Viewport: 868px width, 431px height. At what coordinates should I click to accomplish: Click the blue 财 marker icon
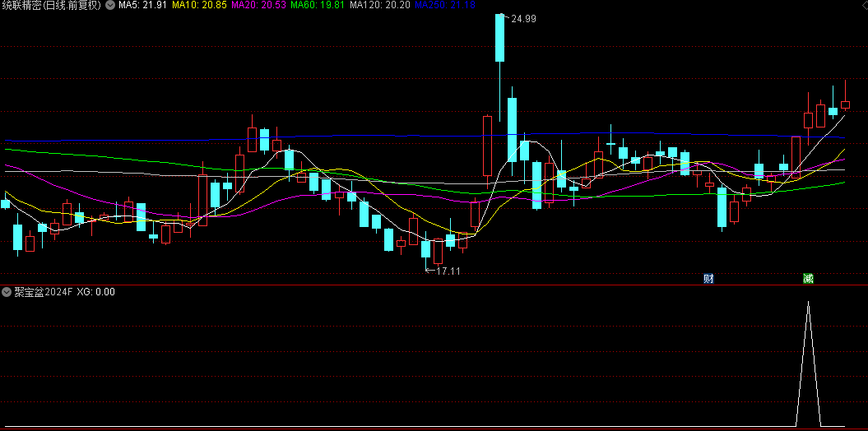708,278
